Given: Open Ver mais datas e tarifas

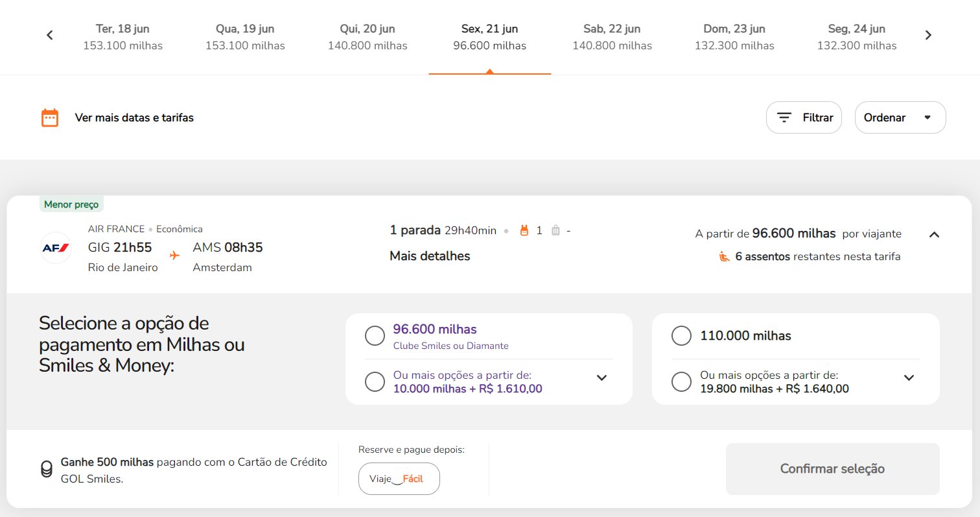Looking at the screenshot, I should (134, 117).
